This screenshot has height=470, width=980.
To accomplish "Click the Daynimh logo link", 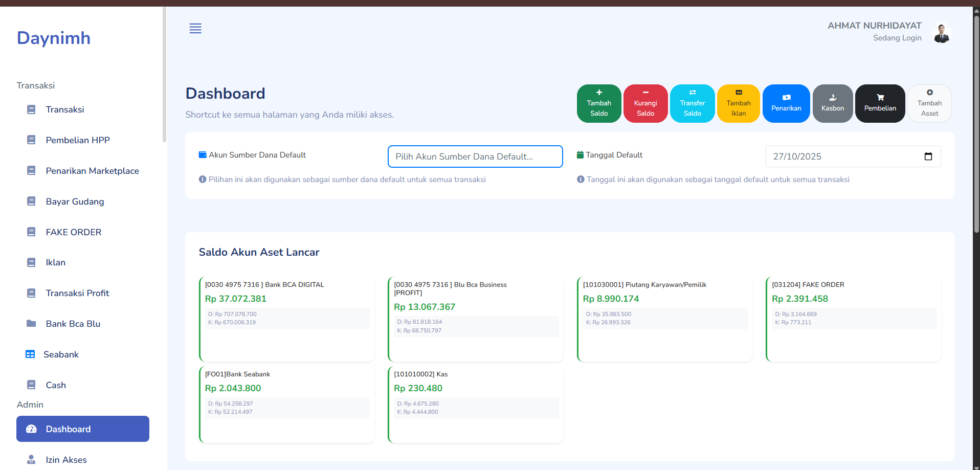I will 54,38.
